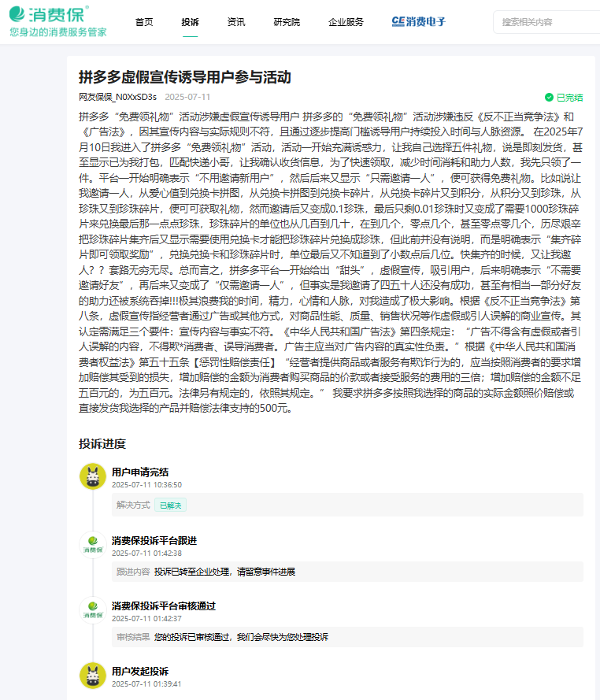The height and width of the screenshot is (700, 600).
Task: Click the 已完结 status text
Action: click(x=569, y=98)
